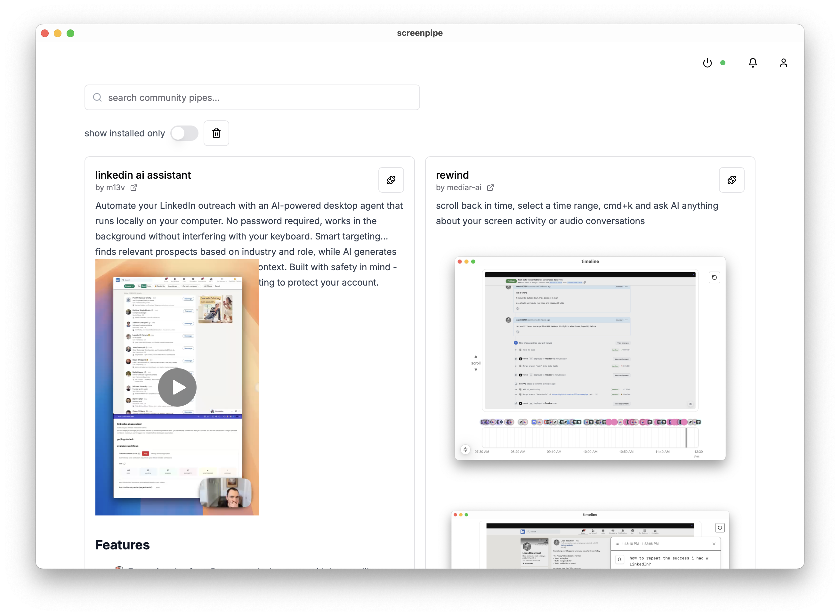Click puzzle icon on rewind card
Image resolution: width=840 pixels, height=616 pixels.
click(731, 180)
